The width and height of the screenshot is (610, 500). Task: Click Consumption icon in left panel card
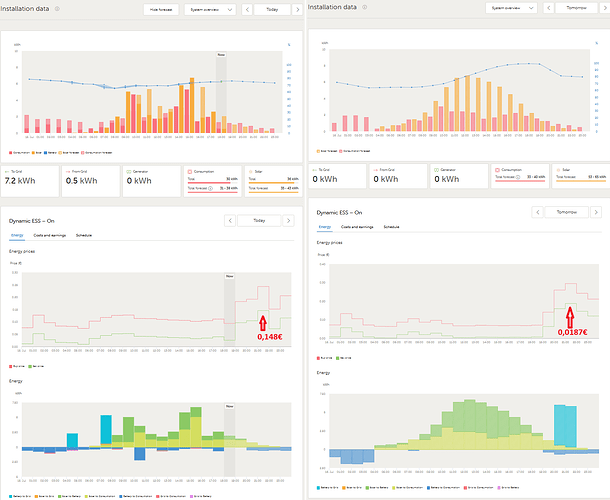(x=190, y=171)
